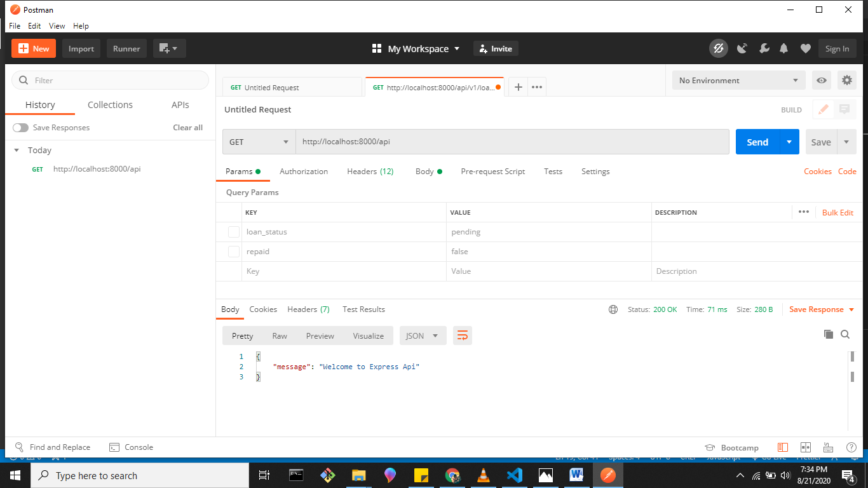This screenshot has width=868, height=488.
Task: Click the New button
Action: pos(34,48)
